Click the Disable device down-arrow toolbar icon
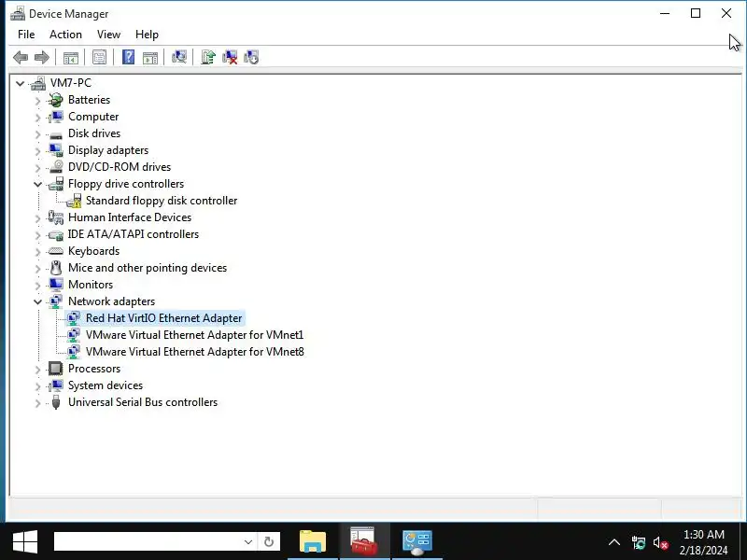Image resolution: width=747 pixels, height=560 pixels. [x=251, y=58]
